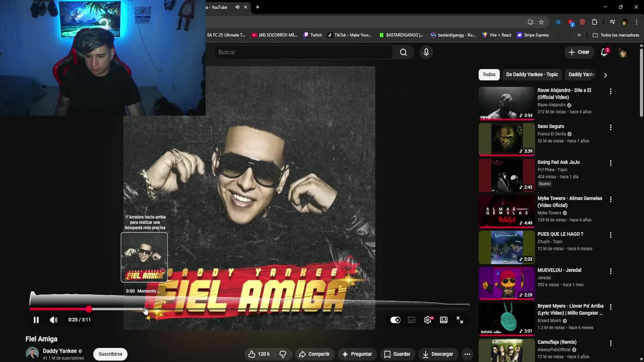Open 'Vite + React' bookmark

tap(497, 35)
